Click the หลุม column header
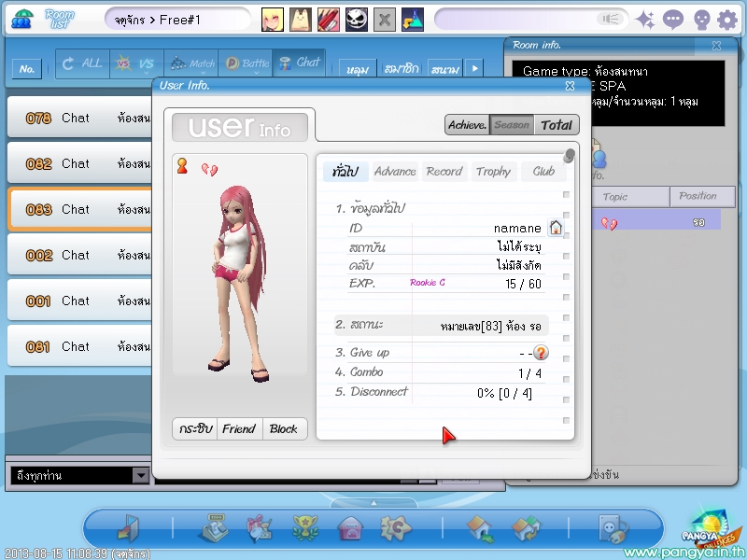This screenshot has width=747, height=560. (x=358, y=69)
